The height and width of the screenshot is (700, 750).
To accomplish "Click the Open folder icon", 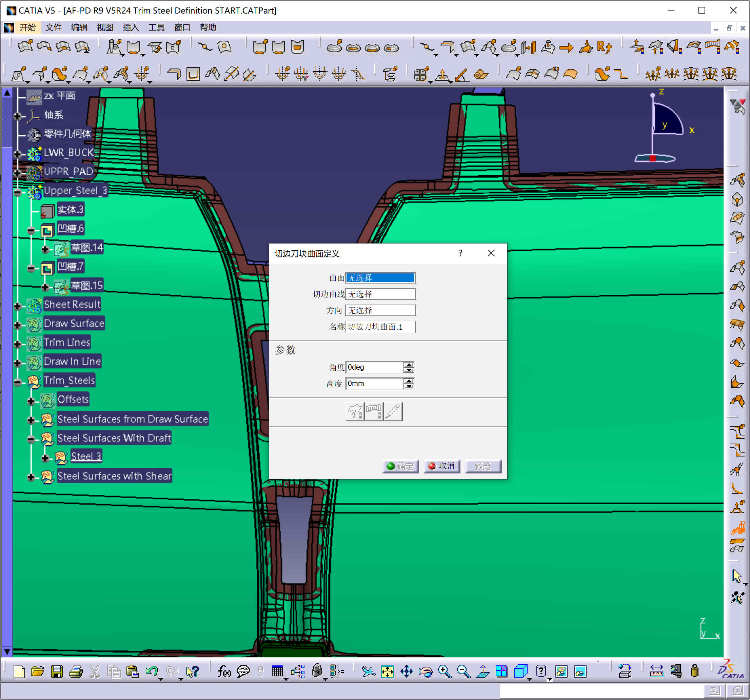I will pos(37,672).
